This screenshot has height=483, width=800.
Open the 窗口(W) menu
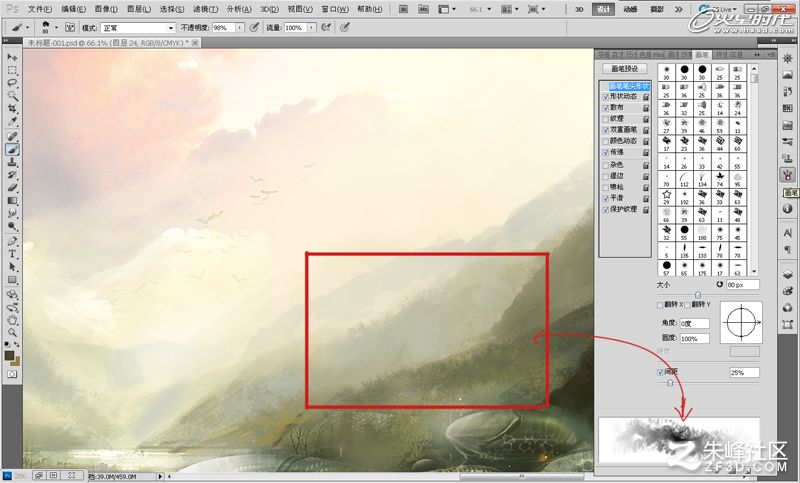coord(335,9)
